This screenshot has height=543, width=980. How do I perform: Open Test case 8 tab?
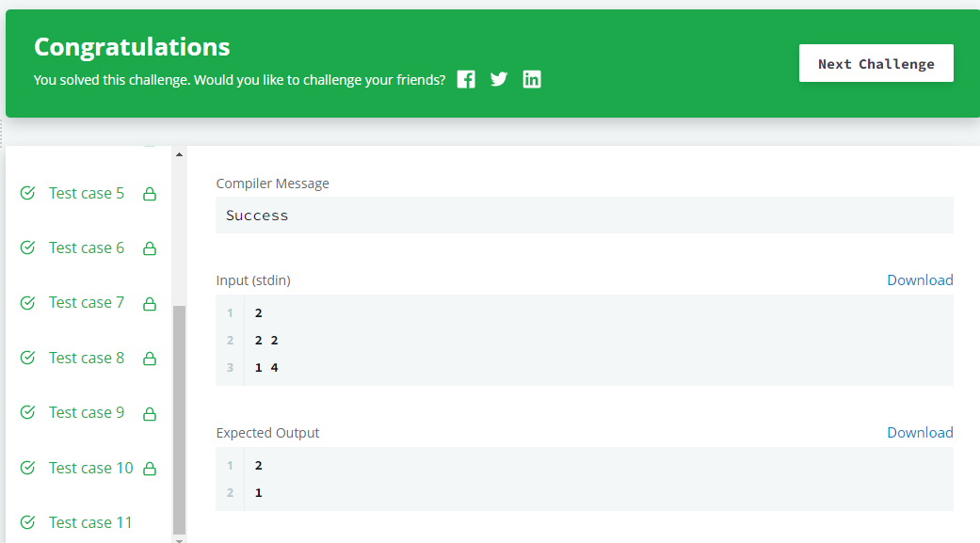(x=87, y=358)
